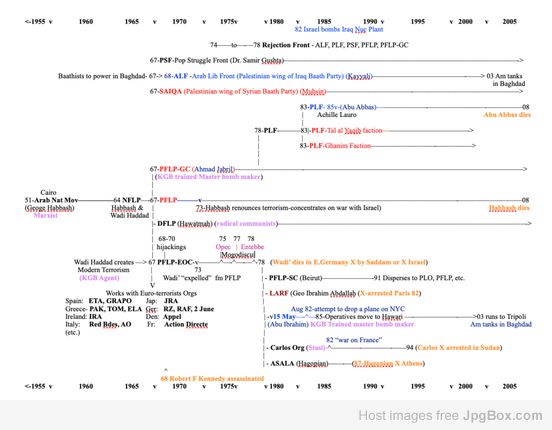Select 'ETA, GRAPO' in the Spain row

pyautogui.click(x=110, y=301)
